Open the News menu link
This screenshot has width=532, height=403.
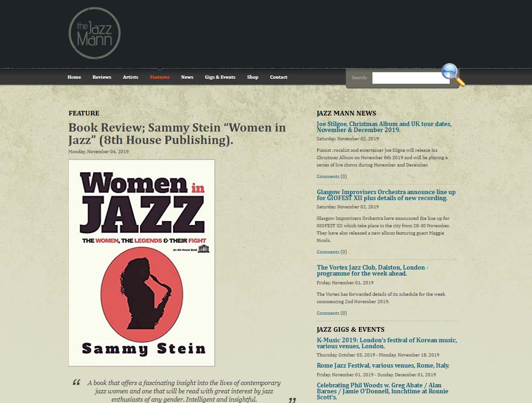point(187,77)
